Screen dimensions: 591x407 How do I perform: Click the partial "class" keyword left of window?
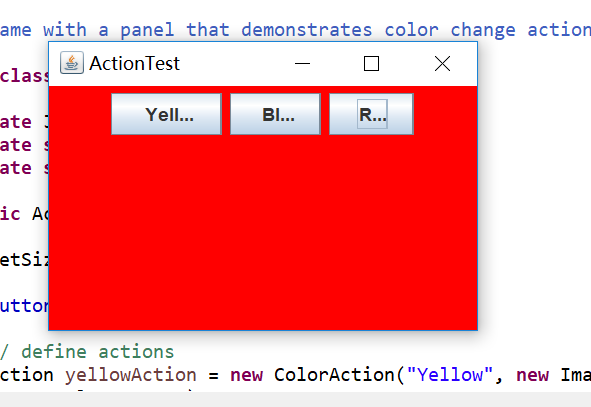pos(24,76)
